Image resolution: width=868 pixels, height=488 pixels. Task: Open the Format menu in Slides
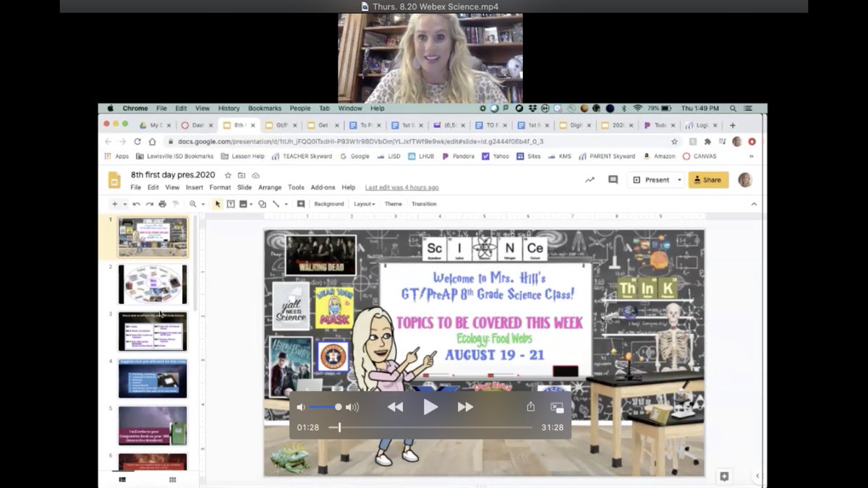pyautogui.click(x=220, y=187)
